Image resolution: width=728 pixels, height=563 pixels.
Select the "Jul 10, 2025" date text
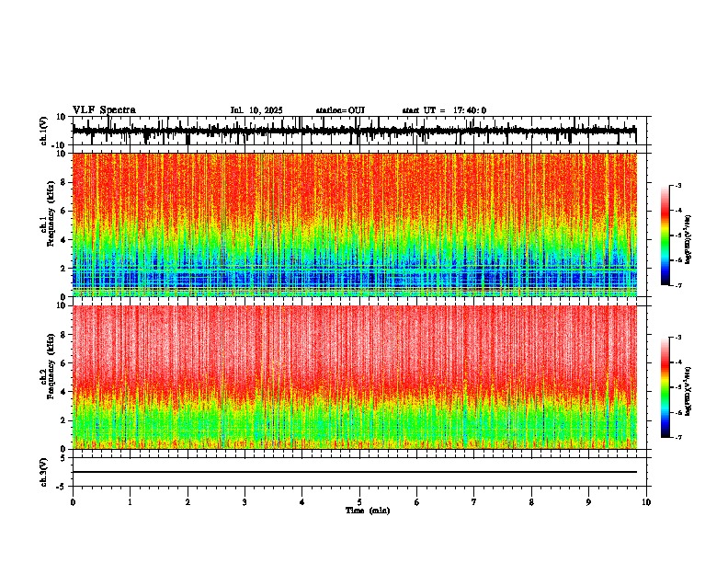[x=256, y=110]
